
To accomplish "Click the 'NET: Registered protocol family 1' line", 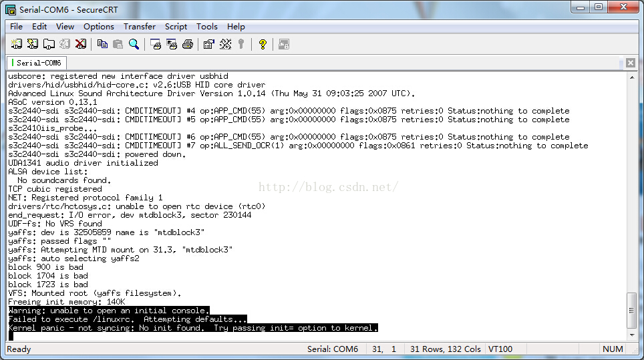I will tap(85, 198).
